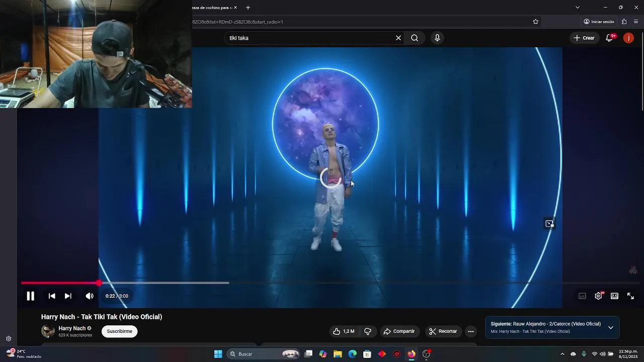The height and width of the screenshot is (362, 644).
Task: Click Iniciar sesión in Firefox toolbar
Action: (x=599, y=22)
